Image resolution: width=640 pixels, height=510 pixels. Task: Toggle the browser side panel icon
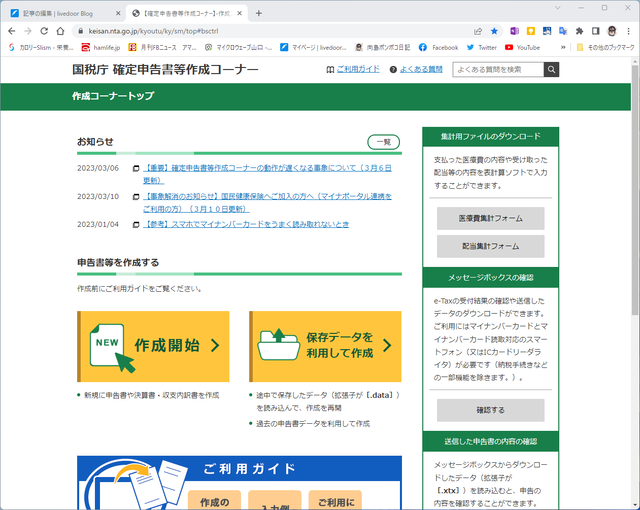(x=596, y=31)
